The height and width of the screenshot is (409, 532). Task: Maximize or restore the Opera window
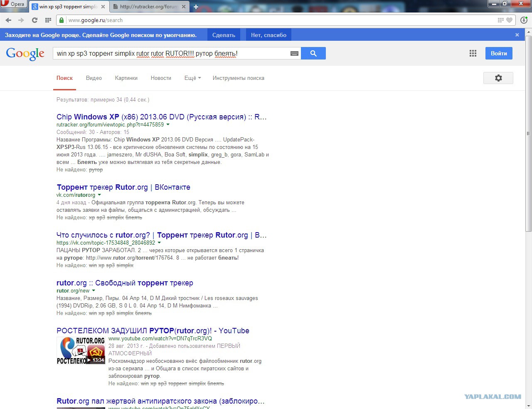(x=505, y=4)
